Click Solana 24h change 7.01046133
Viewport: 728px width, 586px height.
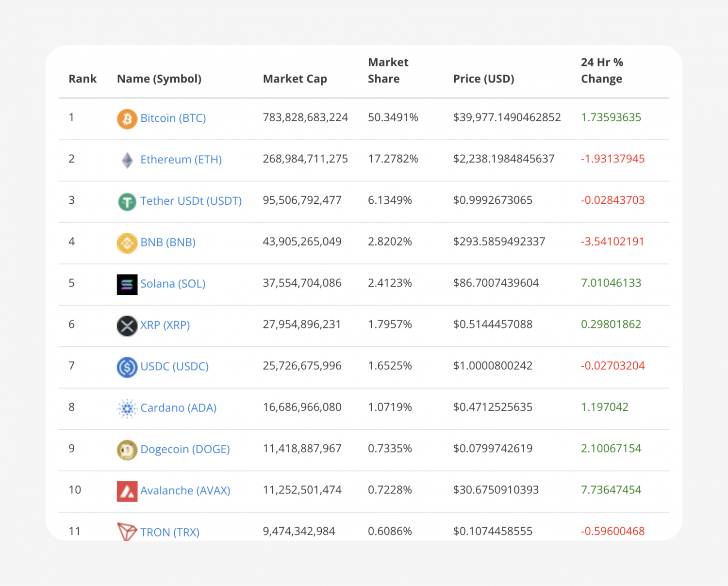click(611, 283)
